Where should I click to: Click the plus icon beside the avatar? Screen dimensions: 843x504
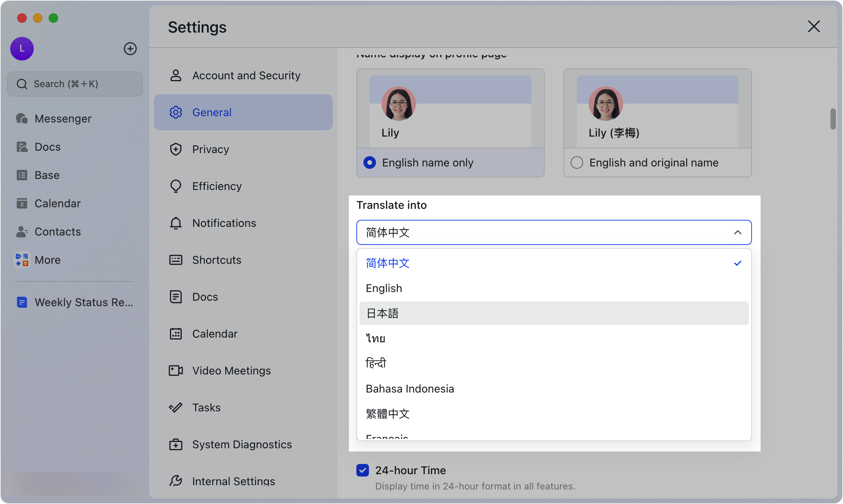[x=130, y=49]
